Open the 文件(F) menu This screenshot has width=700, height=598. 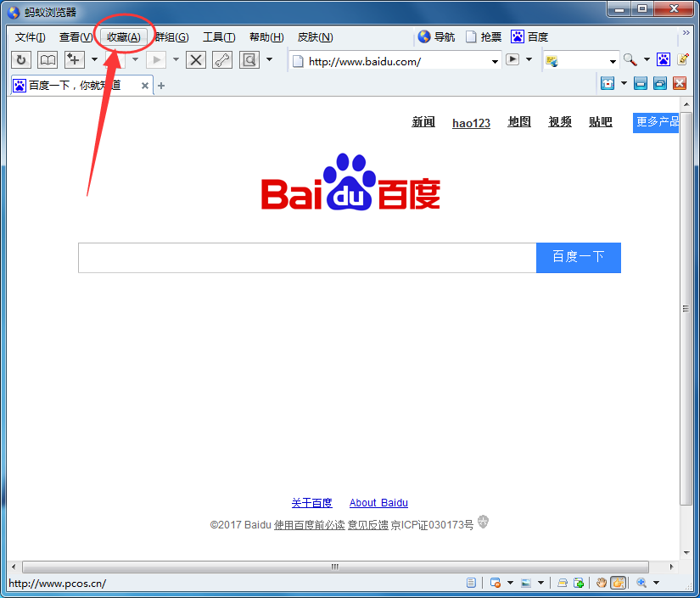(x=31, y=37)
